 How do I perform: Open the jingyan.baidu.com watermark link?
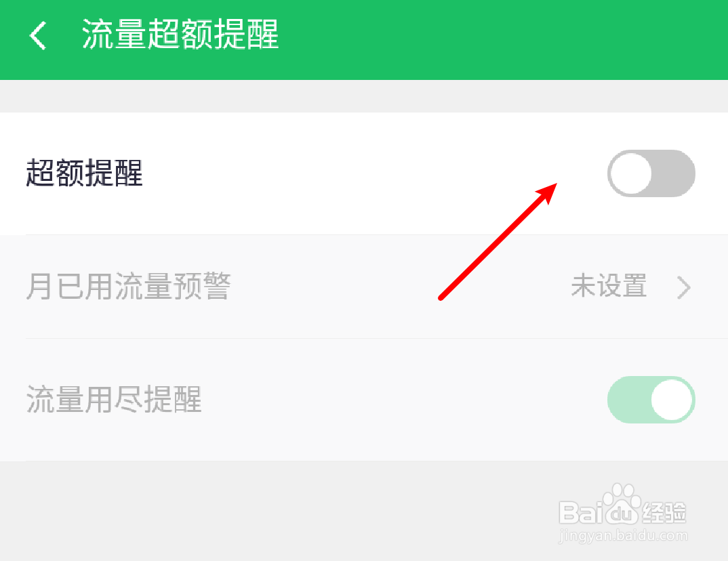624,535
